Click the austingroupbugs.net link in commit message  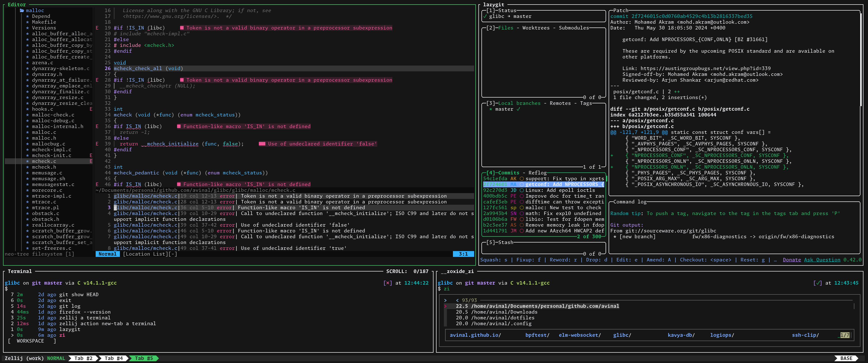click(x=706, y=68)
